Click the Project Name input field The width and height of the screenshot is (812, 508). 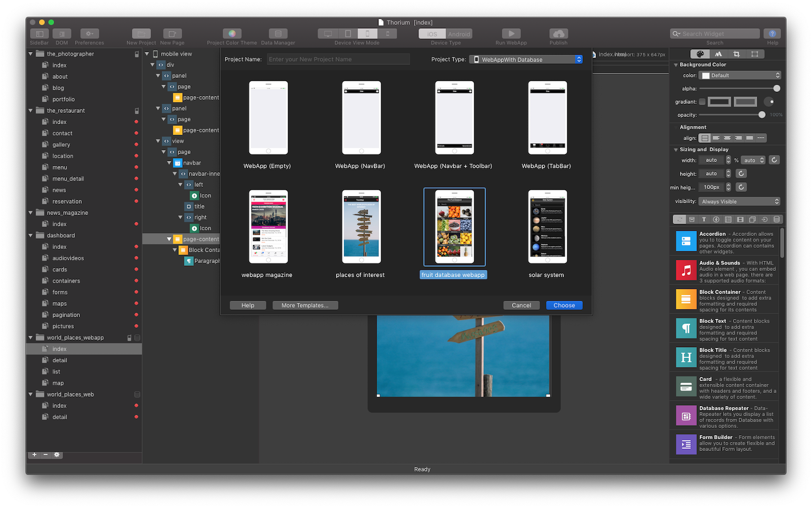[x=338, y=59]
